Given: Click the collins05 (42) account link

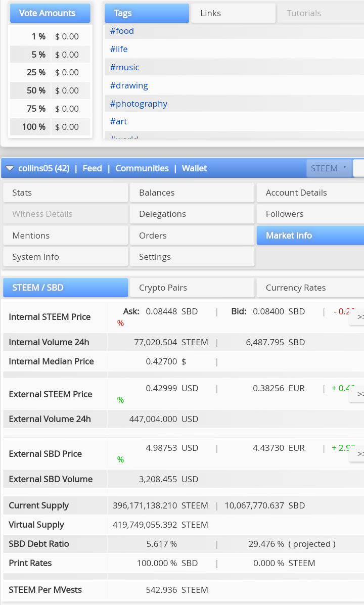Looking at the screenshot, I should (44, 168).
